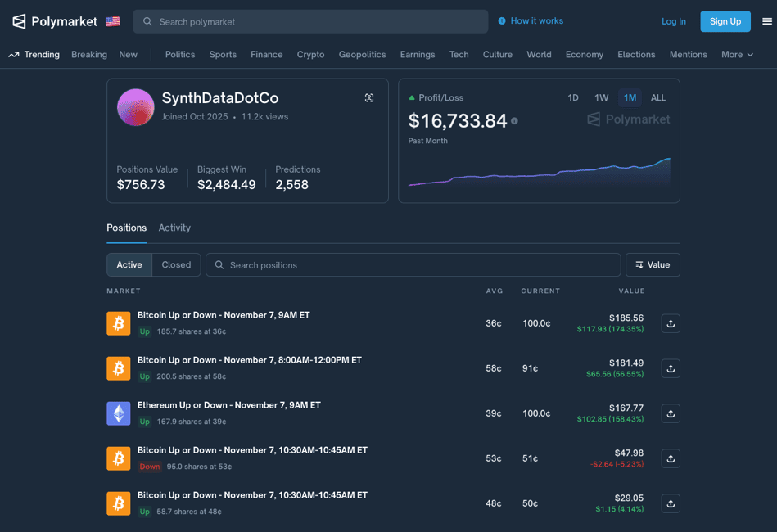777x532 pixels.
Task: Expand the More categories dropdown
Action: coord(737,55)
